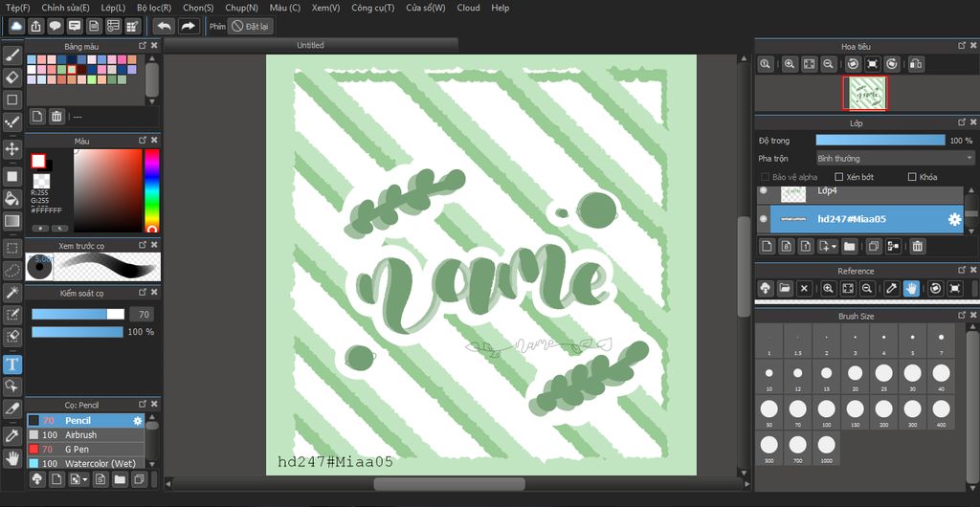980x507 pixels.
Task: Select the Magic Wand tool
Action: (x=11, y=292)
